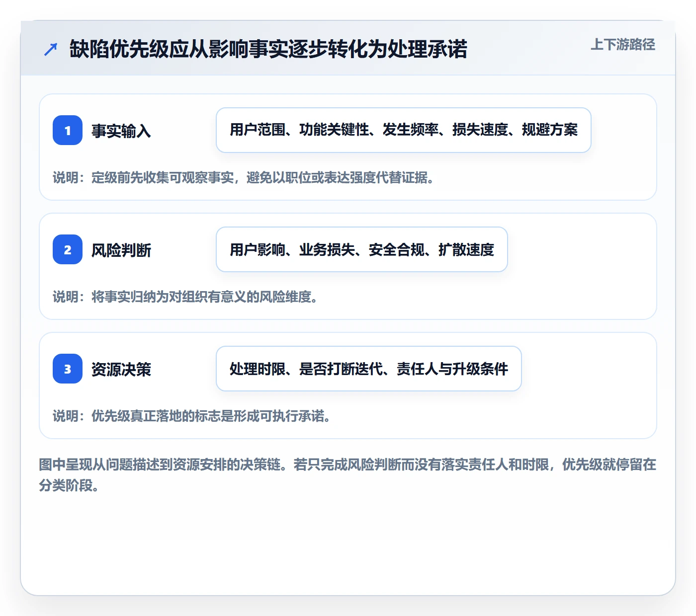696x616 pixels.
Task: Click the number 1 step badge
Action: [x=68, y=130]
